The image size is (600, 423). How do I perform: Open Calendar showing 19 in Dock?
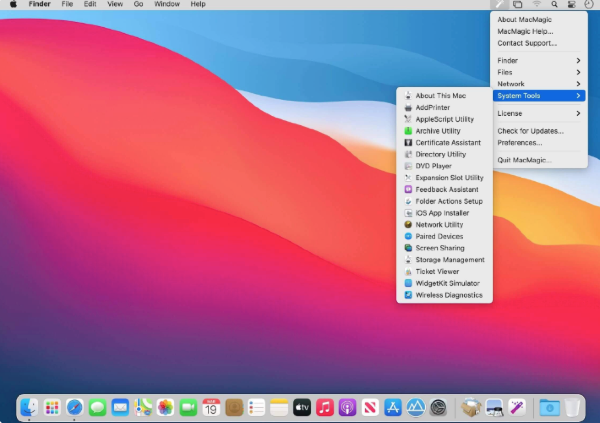[x=211, y=407]
